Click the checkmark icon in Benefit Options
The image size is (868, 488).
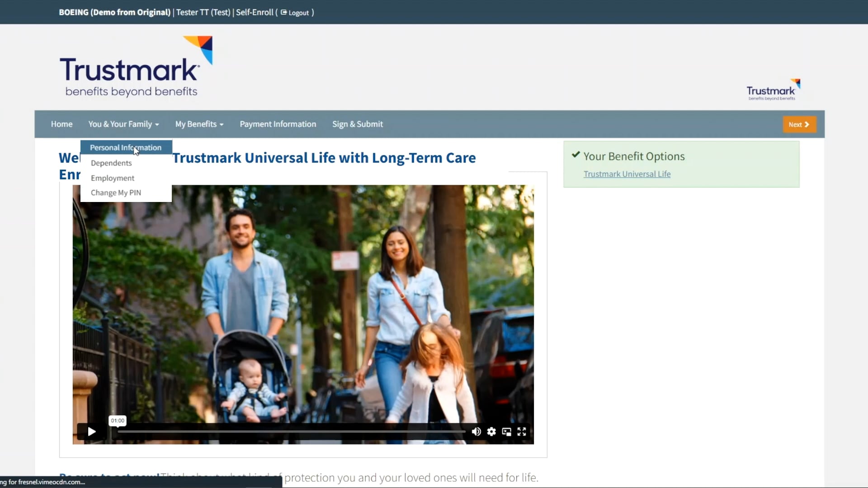coord(576,155)
